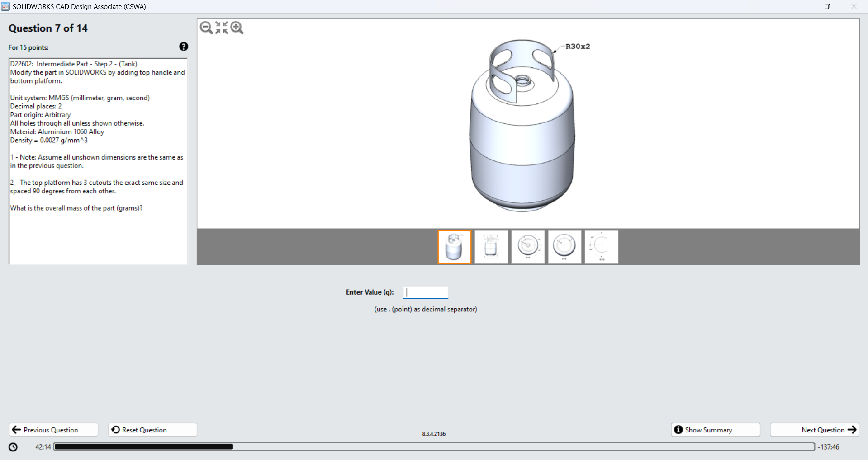View the top circular view thumbnail
The image size is (868, 460).
click(527, 247)
